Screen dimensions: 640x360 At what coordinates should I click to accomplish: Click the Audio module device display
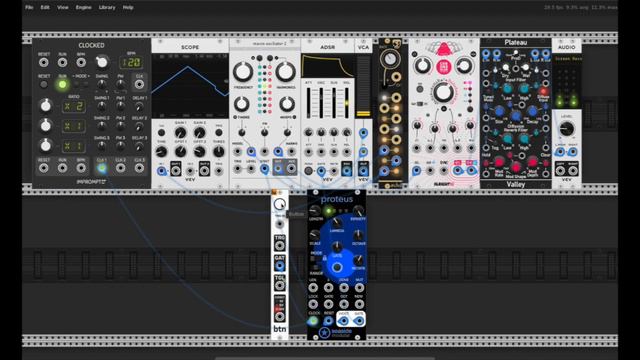(x=567, y=59)
